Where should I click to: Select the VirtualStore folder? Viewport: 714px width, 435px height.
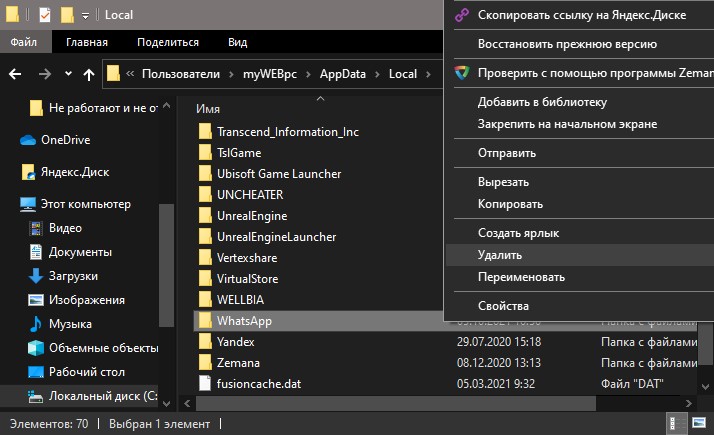click(247, 279)
